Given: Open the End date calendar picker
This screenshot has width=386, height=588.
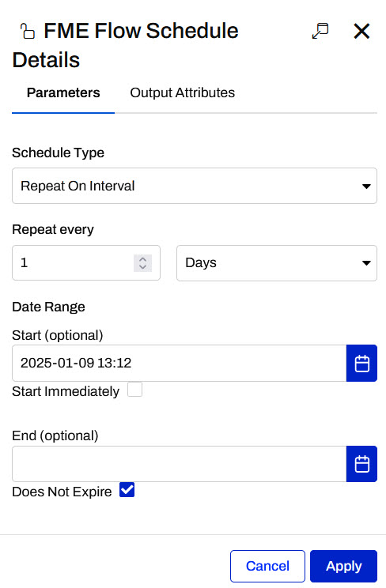Looking at the screenshot, I should coord(361,464).
